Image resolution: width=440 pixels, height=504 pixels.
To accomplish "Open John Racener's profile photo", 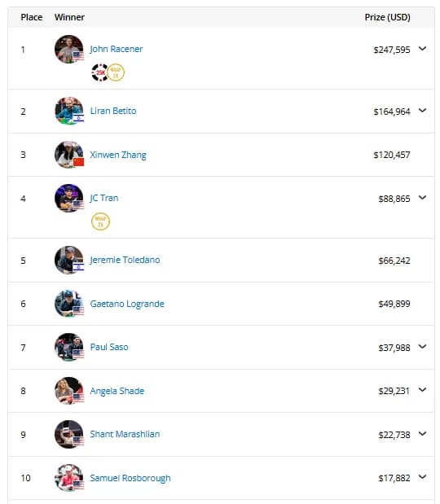I will pos(68,49).
